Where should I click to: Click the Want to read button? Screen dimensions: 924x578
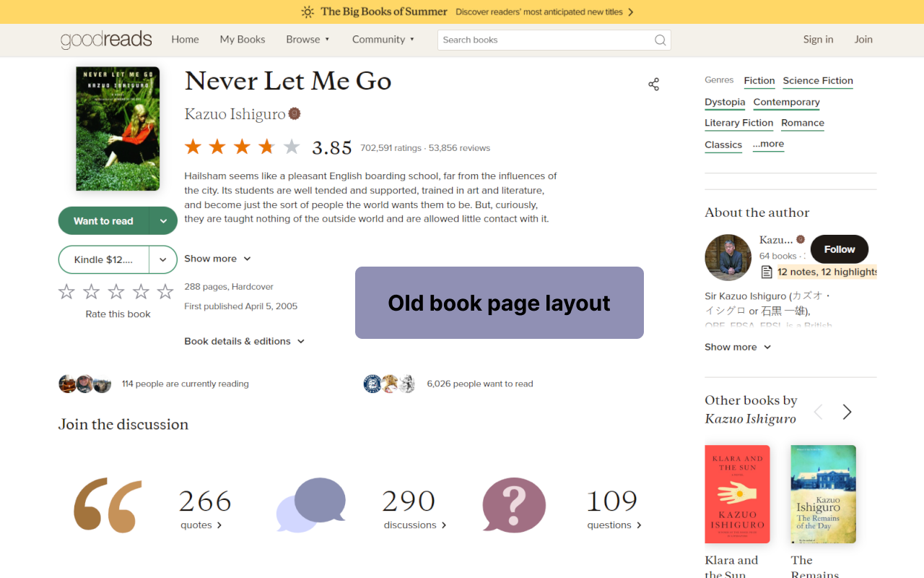[103, 221]
